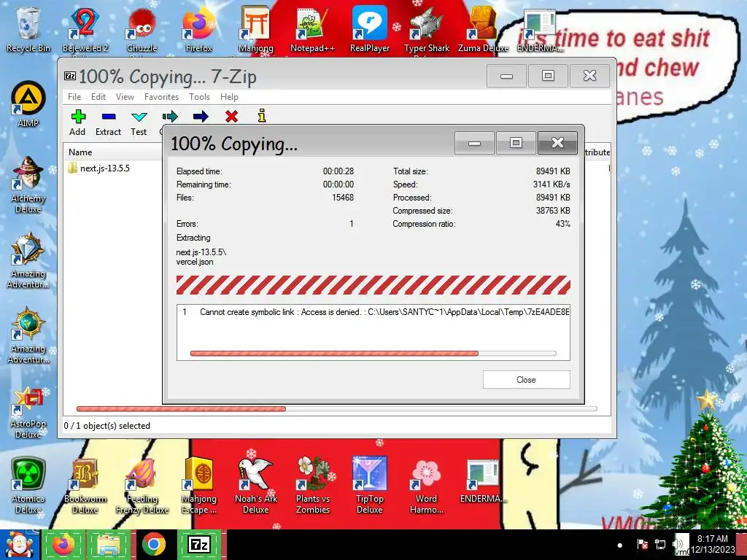Open Notepad++ desktop shortcut
Viewport: 747px width, 560px height.
pyautogui.click(x=312, y=30)
